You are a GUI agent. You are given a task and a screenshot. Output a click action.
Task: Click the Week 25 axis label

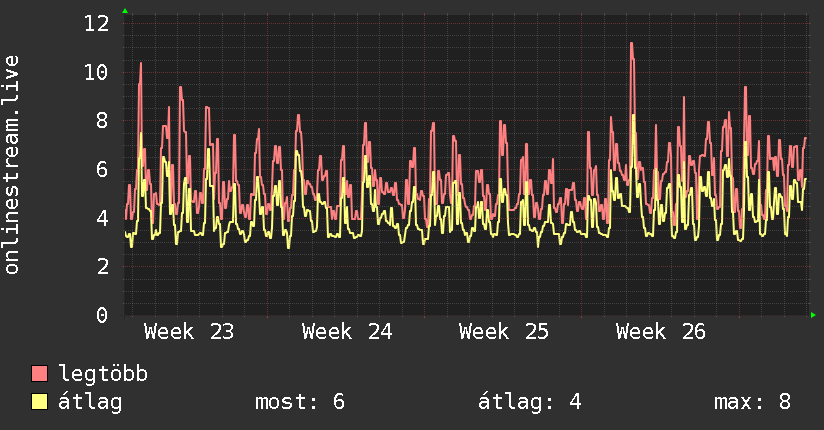pos(503,332)
